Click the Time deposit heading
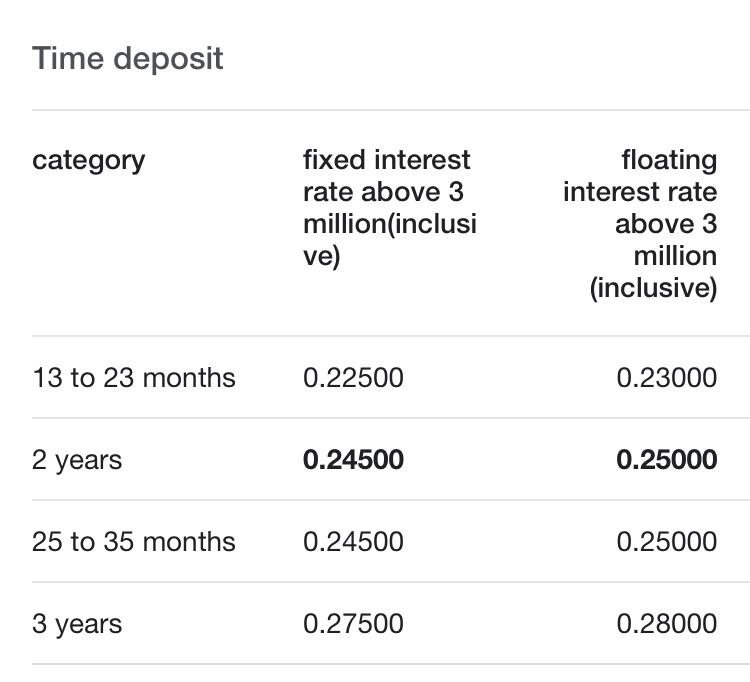Viewport: 750px width, 682px height. [x=128, y=58]
